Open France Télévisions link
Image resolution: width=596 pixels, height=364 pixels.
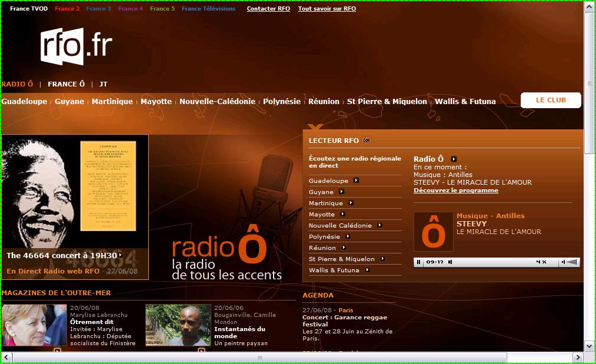coord(208,9)
